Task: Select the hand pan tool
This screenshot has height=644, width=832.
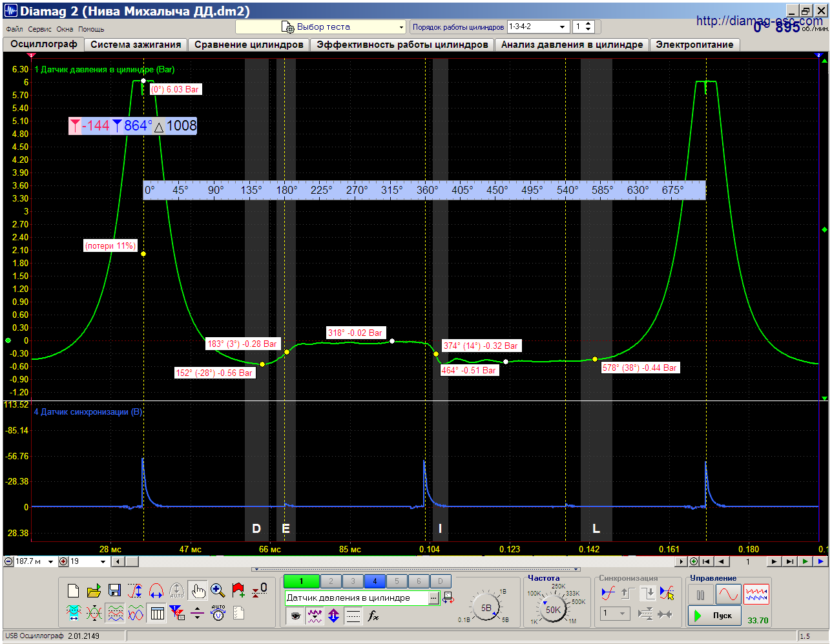Action: coord(197,590)
